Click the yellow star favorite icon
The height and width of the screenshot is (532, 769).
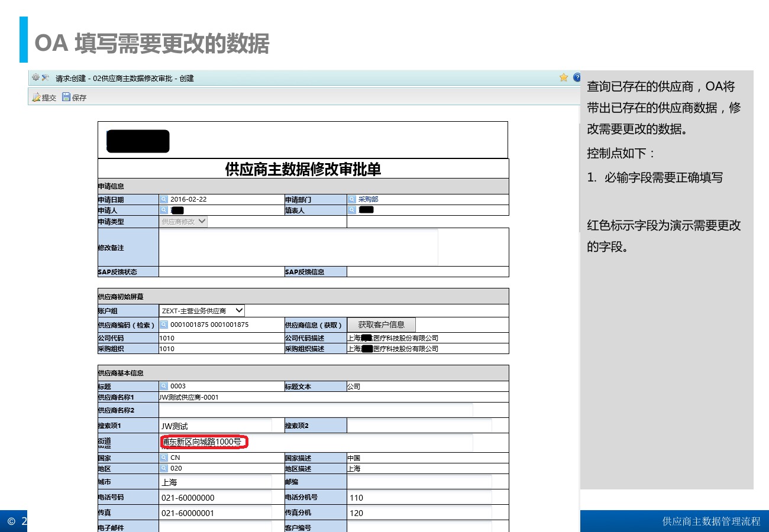[564, 77]
